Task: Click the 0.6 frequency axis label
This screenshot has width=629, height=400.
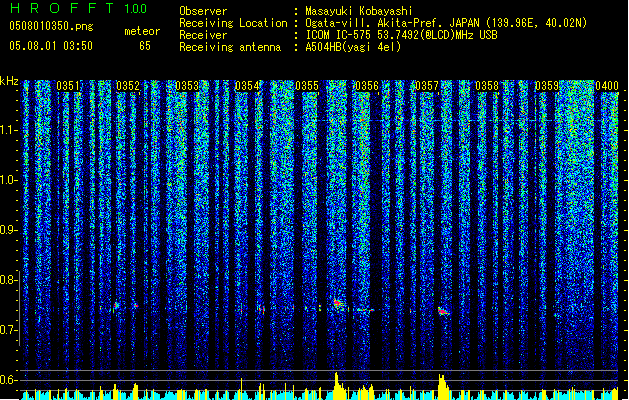Action: click(8, 380)
